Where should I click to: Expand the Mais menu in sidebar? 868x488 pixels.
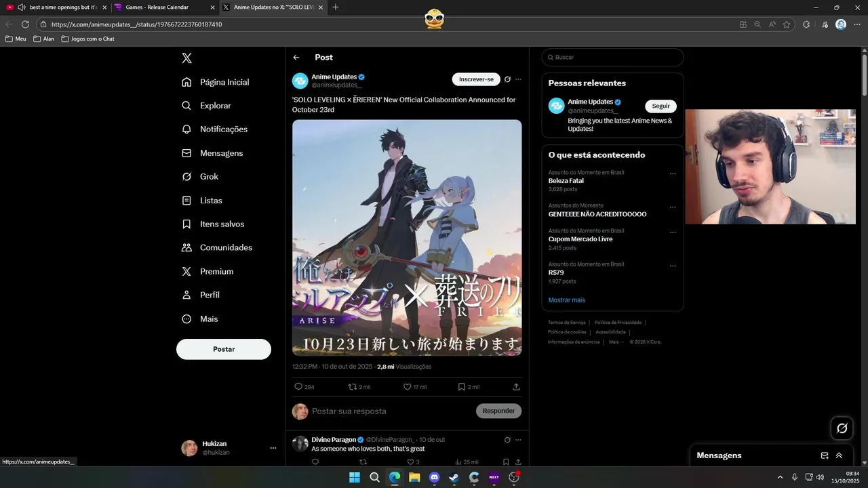tap(200, 319)
